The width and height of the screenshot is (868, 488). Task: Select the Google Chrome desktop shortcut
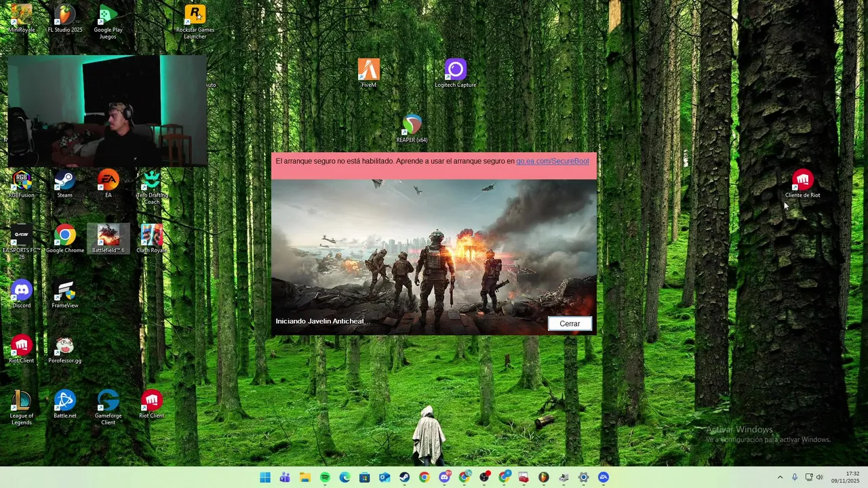click(65, 239)
